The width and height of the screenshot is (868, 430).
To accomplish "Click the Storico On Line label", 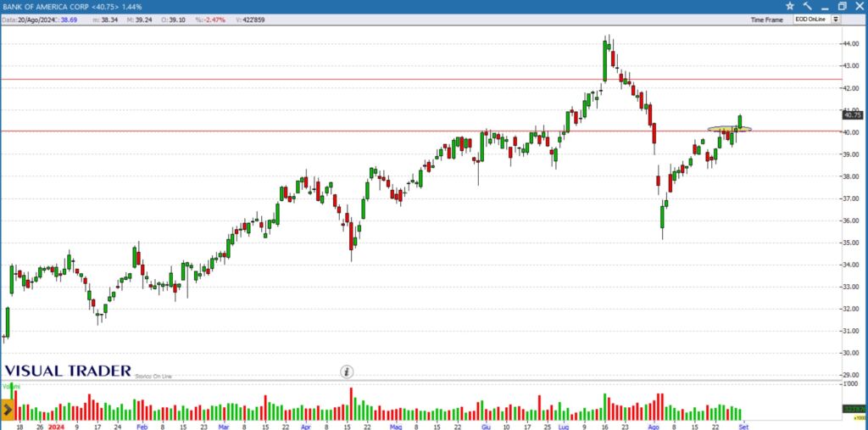I will tap(153, 377).
